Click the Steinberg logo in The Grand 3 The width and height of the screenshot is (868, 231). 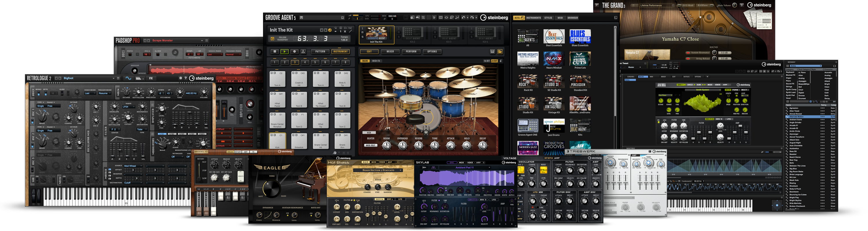tap(759, 5)
